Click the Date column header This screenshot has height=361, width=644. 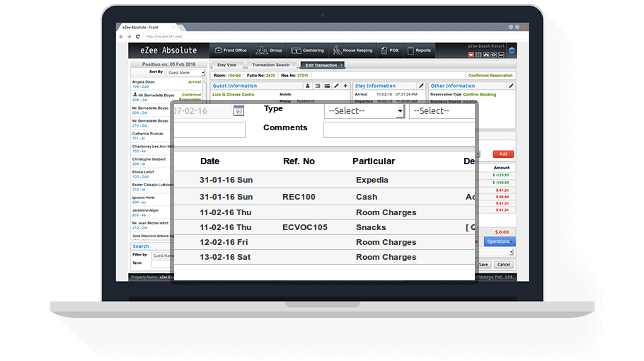tap(210, 161)
